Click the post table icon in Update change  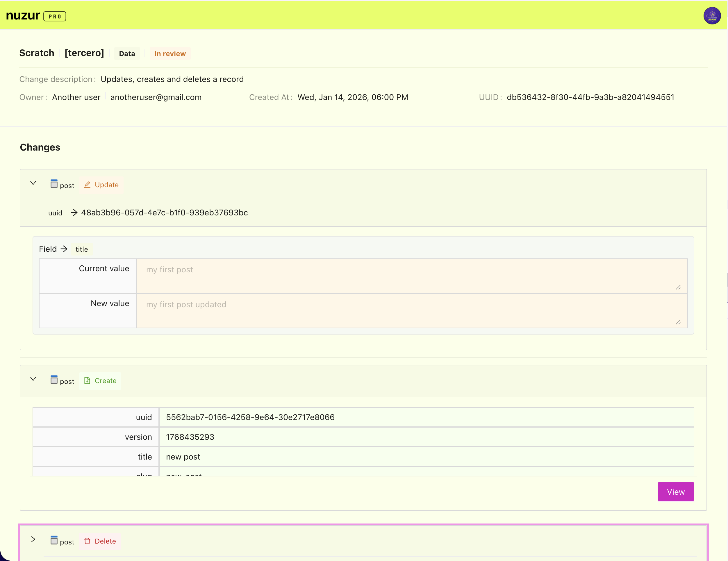(x=54, y=184)
